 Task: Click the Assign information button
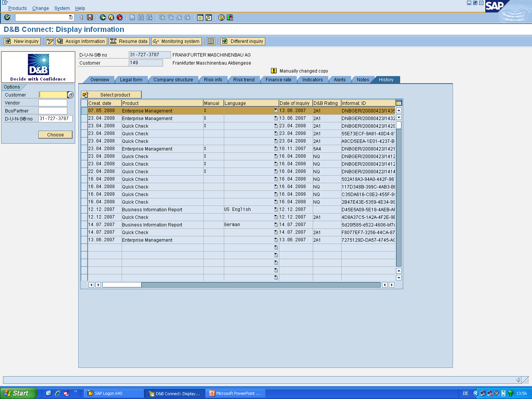coord(81,41)
